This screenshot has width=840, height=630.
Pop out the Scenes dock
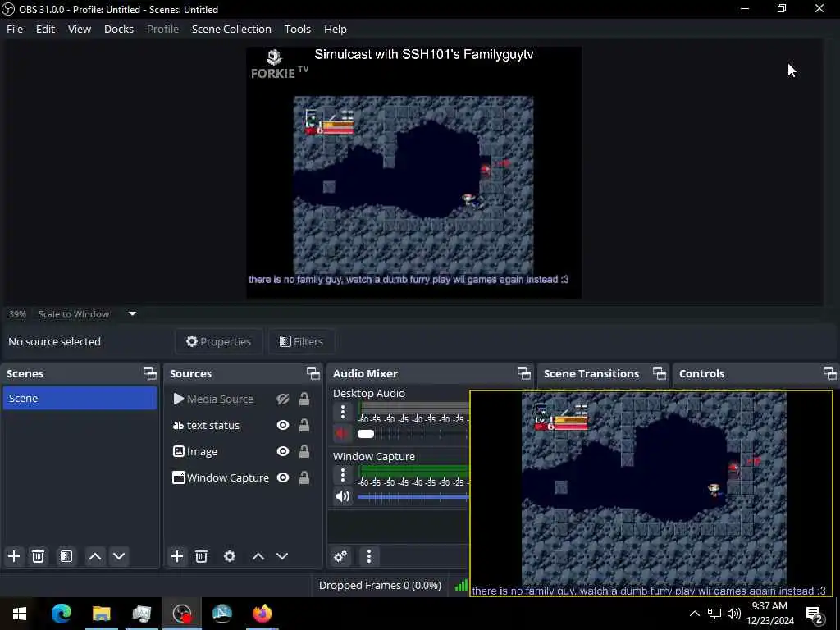point(150,373)
